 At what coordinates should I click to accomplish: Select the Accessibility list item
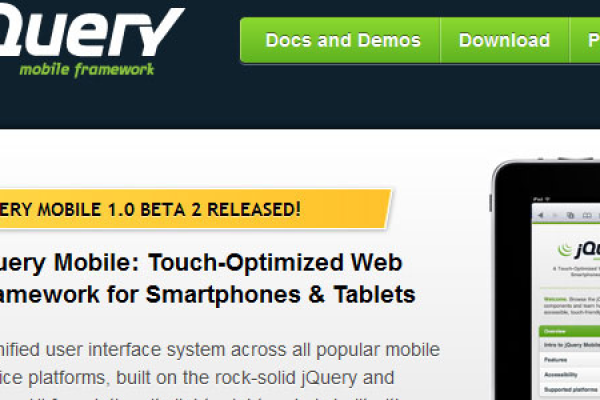569,375
